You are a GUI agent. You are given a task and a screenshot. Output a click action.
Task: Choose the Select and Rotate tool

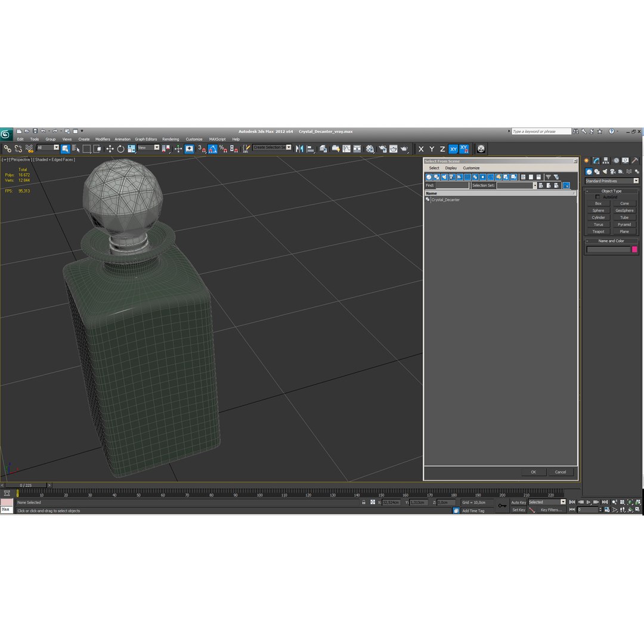click(x=120, y=148)
